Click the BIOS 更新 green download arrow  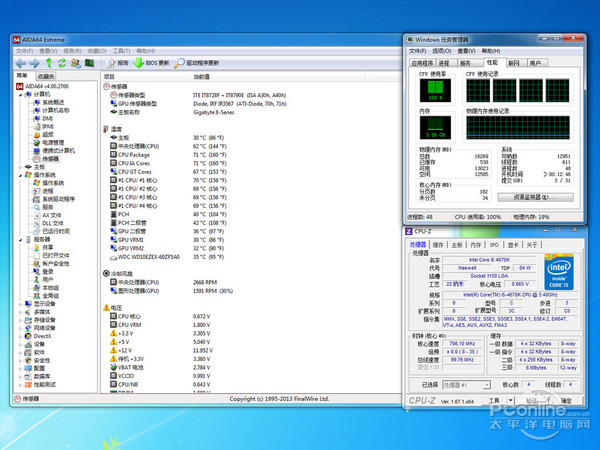click(139, 63)
